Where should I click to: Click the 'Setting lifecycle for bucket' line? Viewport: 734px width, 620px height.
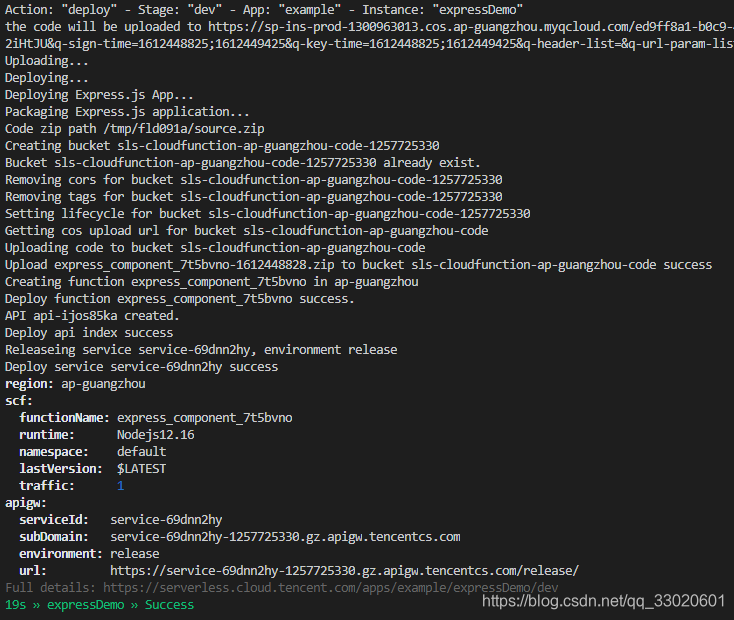pyautogui.click(x=267, y=214)
